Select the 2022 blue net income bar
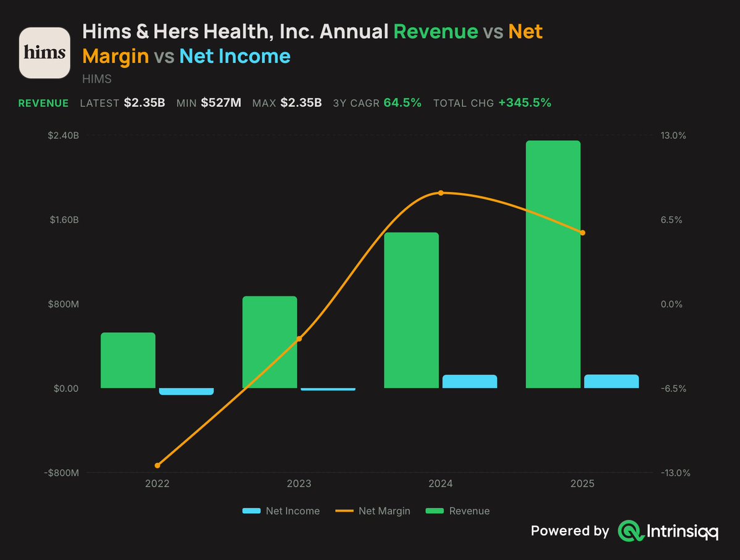 186,391
